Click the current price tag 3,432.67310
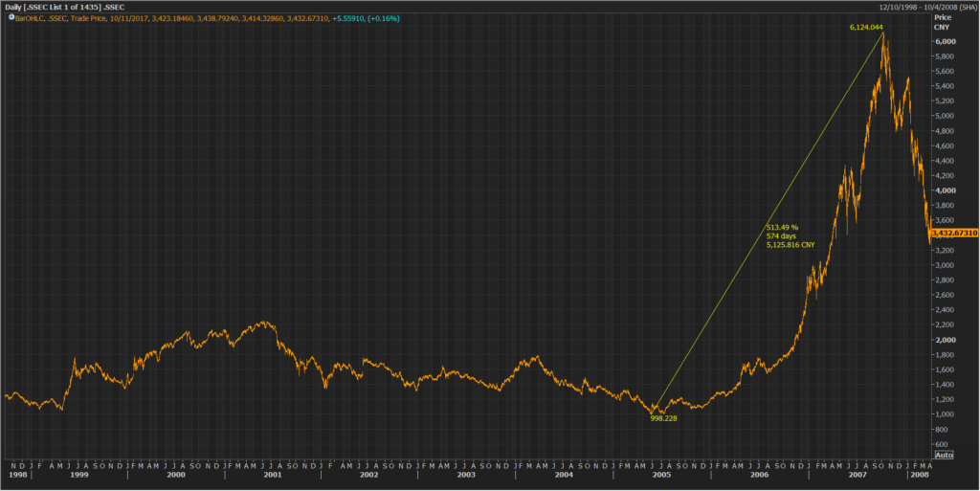 tap(953, 233)
